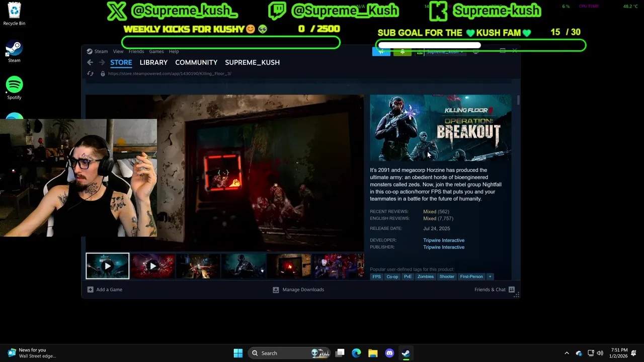Click the store page URL address

170,73
